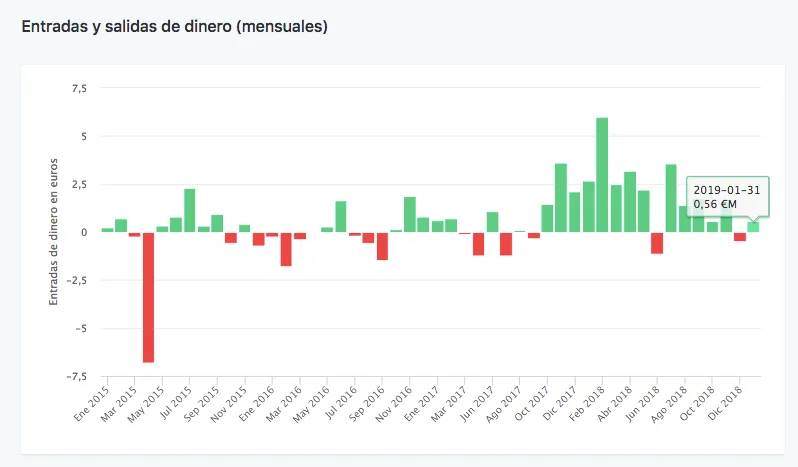
Task: Click the red bar just left of tooltip bar
Action: coord(740,237)
